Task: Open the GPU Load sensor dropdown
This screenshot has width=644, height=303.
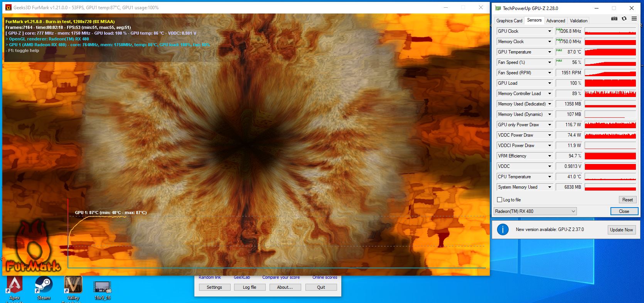Action: pos(550,83)
